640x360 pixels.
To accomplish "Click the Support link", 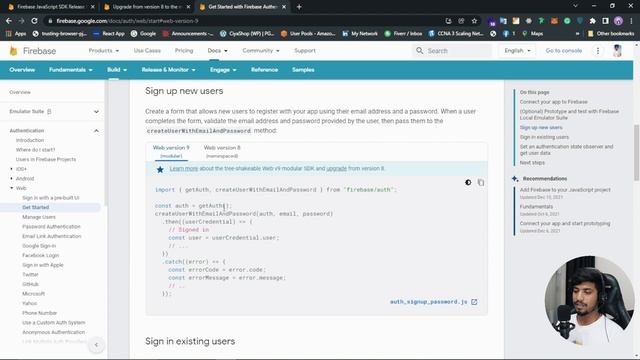I will click(305, 51).
